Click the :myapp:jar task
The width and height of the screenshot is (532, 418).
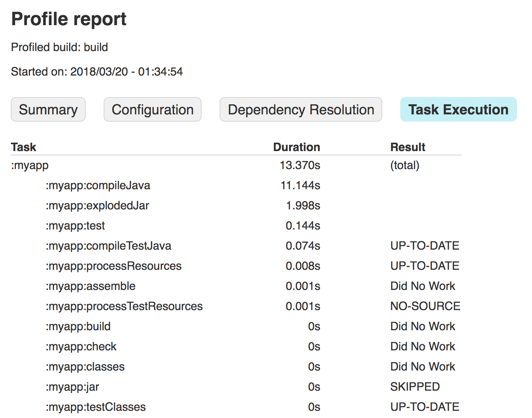click(x=72, y=387)
